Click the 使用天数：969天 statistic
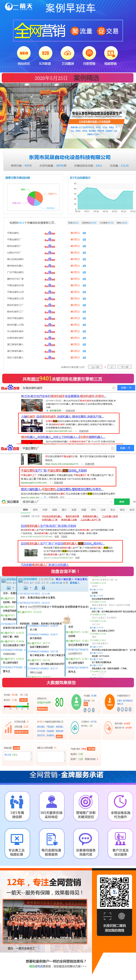 [x=21, y=165]
